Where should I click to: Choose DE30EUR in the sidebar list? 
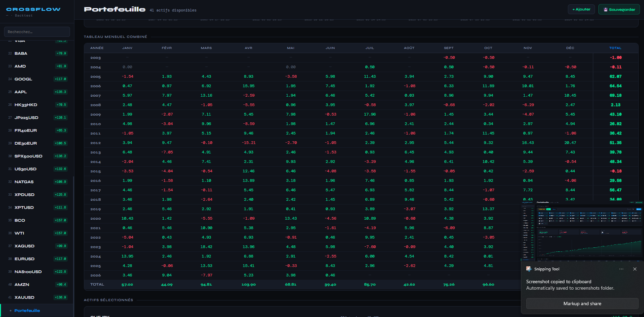coord(37,143)
